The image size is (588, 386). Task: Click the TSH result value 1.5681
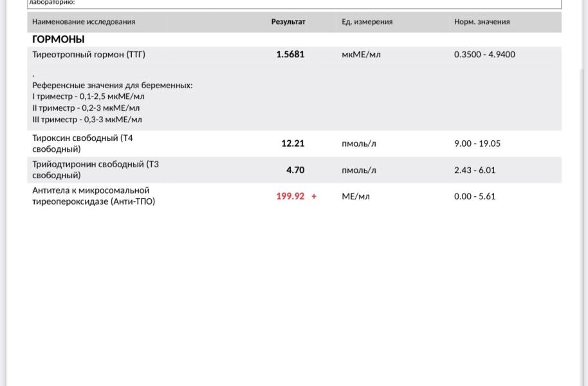(290, 55)
